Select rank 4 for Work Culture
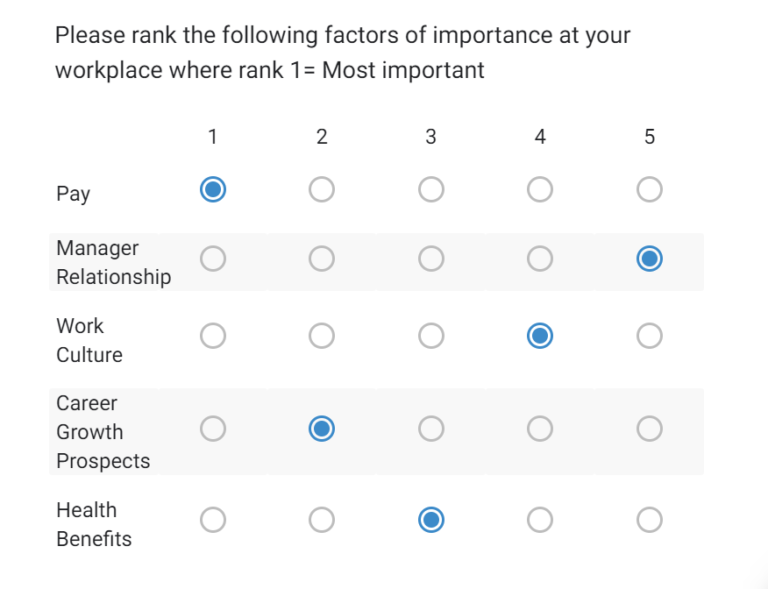768x589 pixels. 540,336
